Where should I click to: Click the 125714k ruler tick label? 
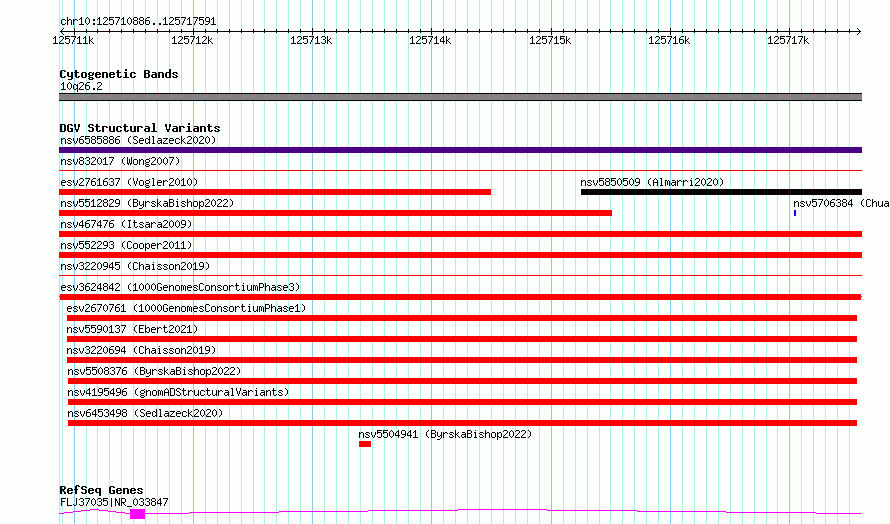coord(430,40)
